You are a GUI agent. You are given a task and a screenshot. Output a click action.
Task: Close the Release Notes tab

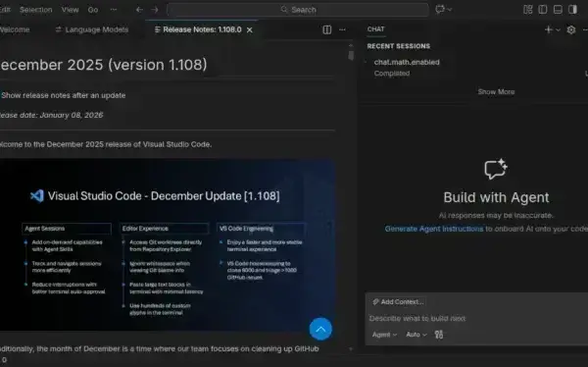click(x=249, y=30)
